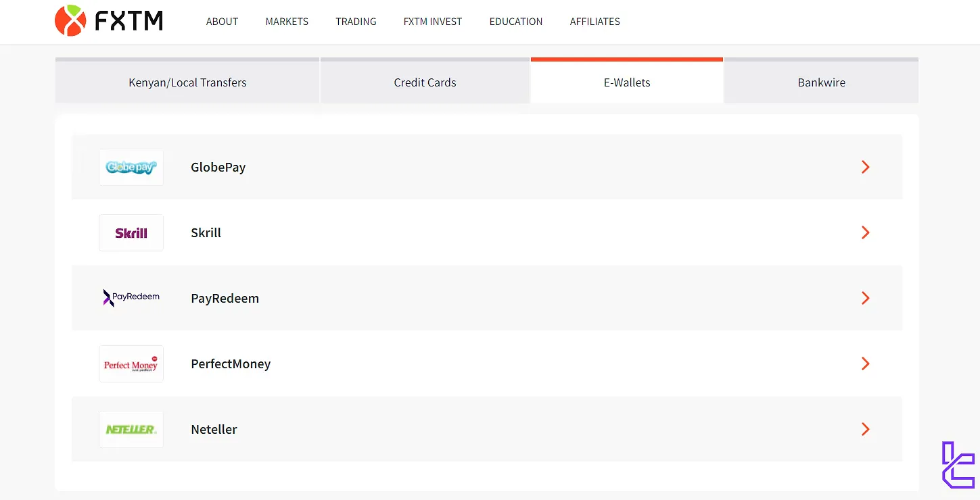Image resolution: width=980 pixels, height=500 pixels.
Task: Select the E-Wallets tab
Action: pos(627,82)
